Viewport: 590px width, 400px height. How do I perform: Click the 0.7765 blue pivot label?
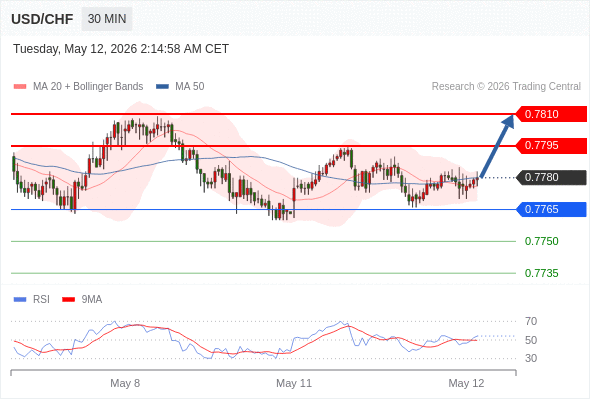point(551,209)
